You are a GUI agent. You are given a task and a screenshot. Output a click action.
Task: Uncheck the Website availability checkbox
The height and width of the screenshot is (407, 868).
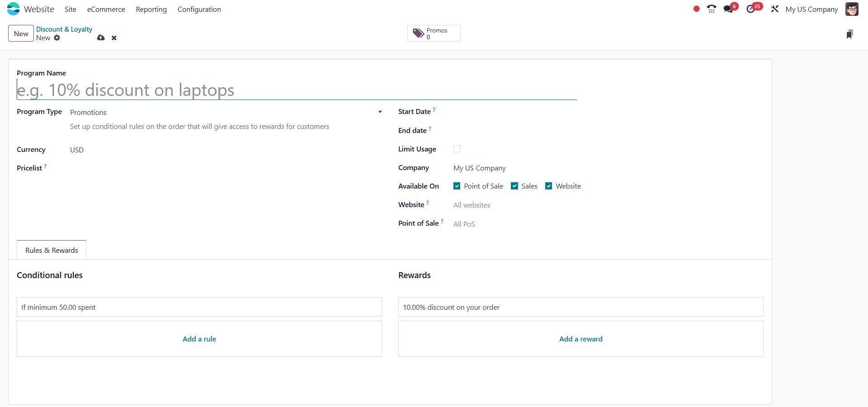[x=548, y=186]
